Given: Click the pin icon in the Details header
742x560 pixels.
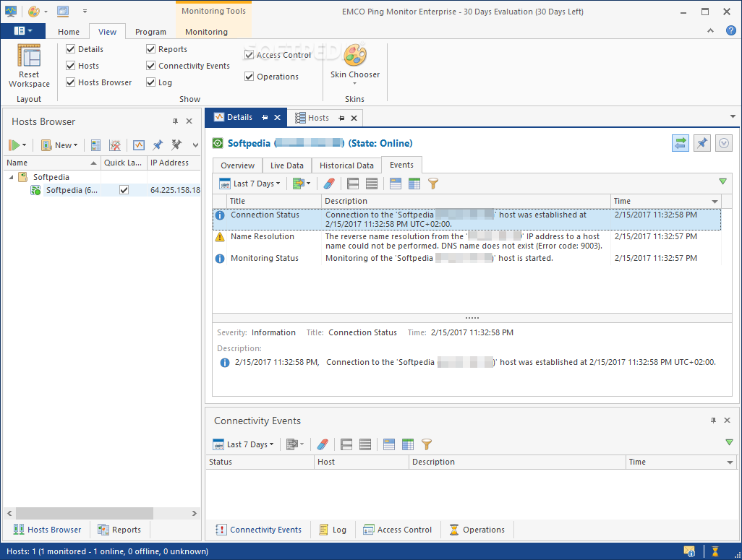Looking at the screenshot, I should [702, 143].
